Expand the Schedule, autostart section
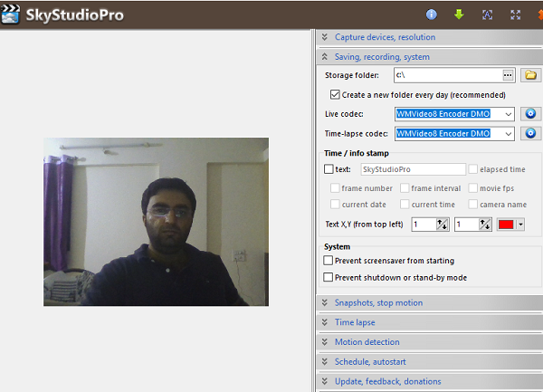The image size is (543, 392). [371, 361]
